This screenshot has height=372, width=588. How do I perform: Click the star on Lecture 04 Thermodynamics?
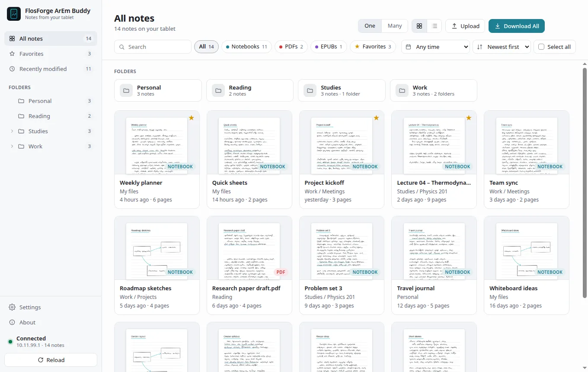click(469, 118)
